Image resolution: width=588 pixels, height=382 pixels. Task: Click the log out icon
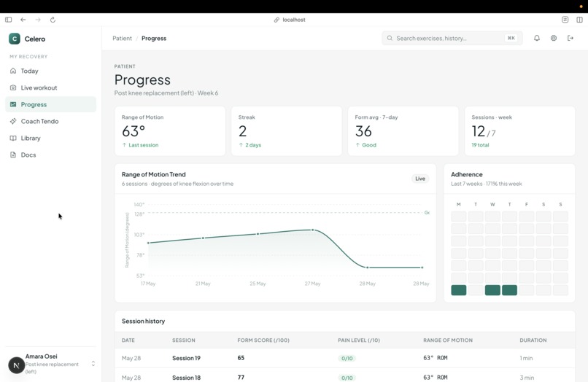click(570, 38)
